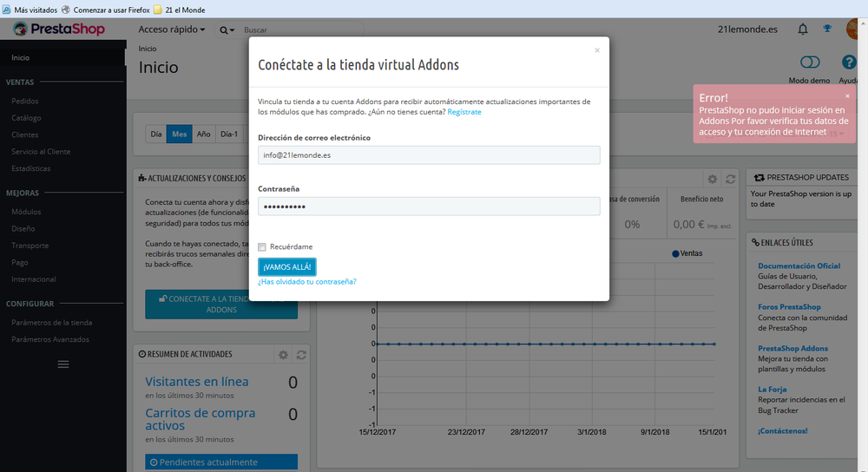Open Más visitados bookmark
This screenshot has width=868, height=472.
point(30,10)
